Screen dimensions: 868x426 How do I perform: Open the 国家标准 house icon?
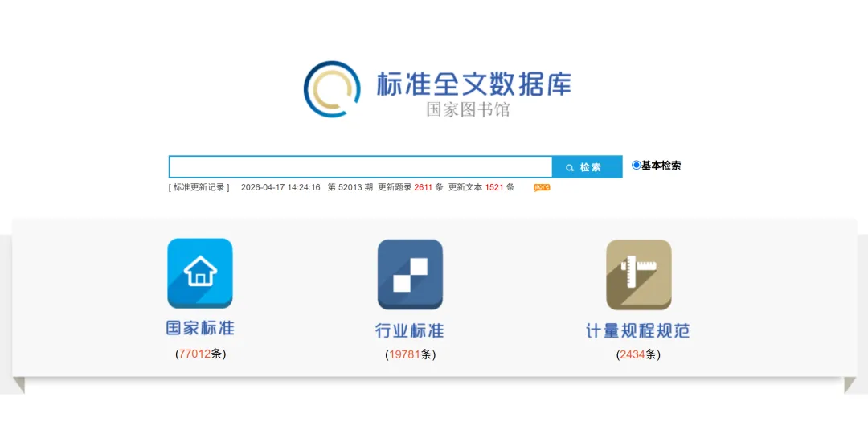[x=200, y=273]
